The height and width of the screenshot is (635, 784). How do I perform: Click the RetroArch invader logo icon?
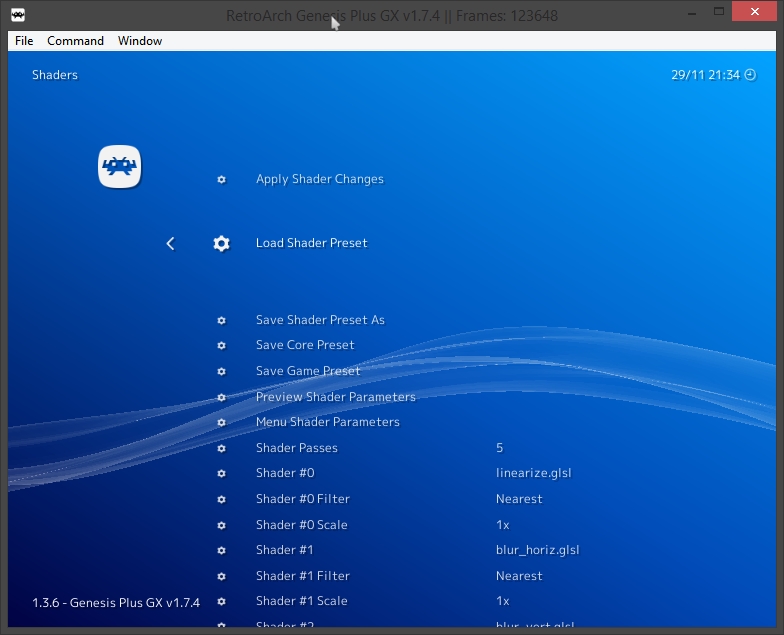[x=120, y=166]
